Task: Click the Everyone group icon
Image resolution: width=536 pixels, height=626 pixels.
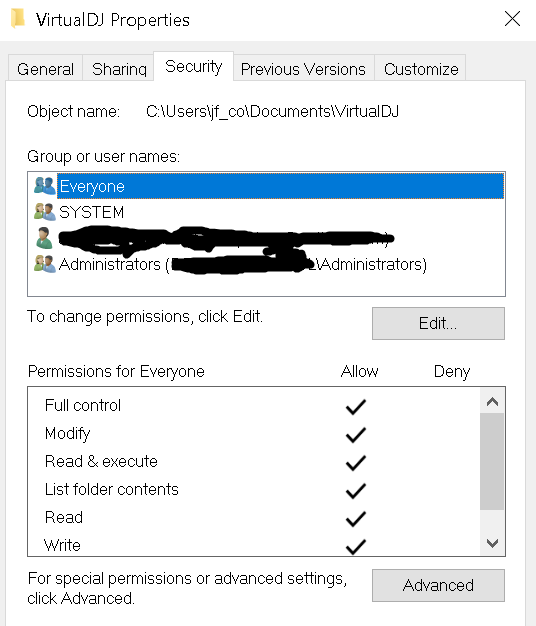Action: (44, 186)
